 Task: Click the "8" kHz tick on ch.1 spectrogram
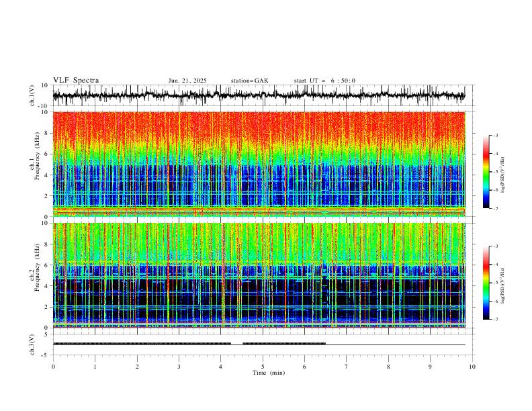[x=47, y=133]
